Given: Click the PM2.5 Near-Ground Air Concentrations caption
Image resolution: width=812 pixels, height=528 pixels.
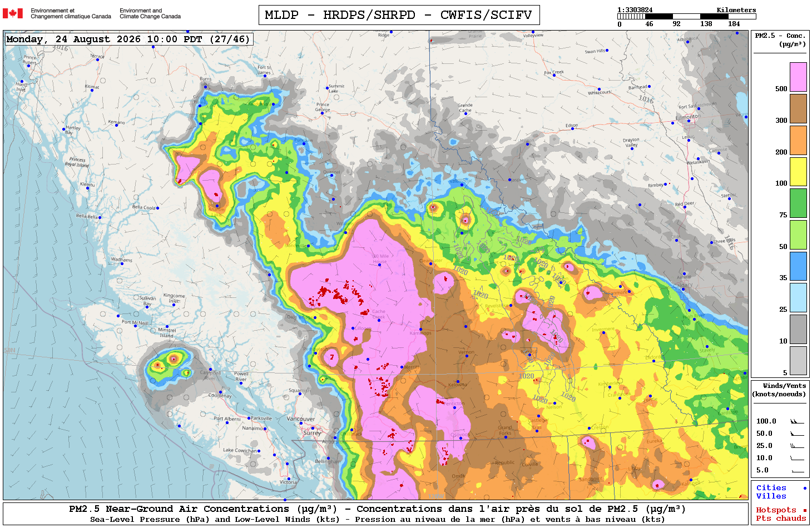Looking at the screenshot, I should tap(377, 509).
